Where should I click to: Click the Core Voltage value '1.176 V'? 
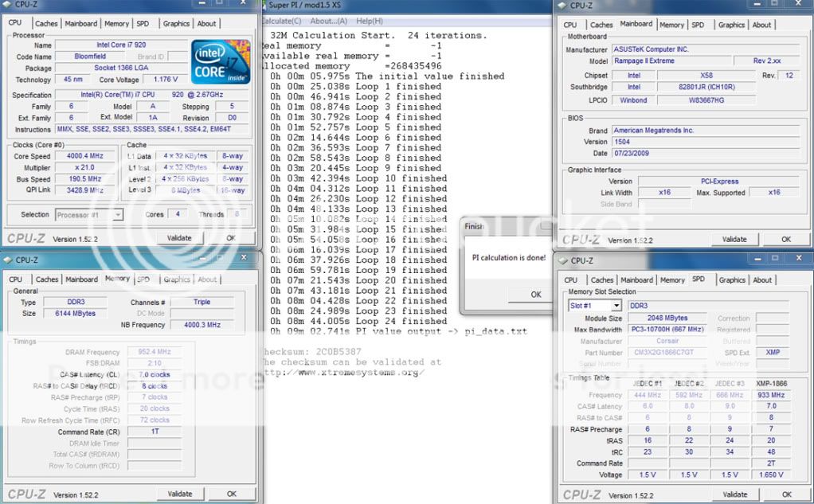pyautogui.click(x=166, y=79)
